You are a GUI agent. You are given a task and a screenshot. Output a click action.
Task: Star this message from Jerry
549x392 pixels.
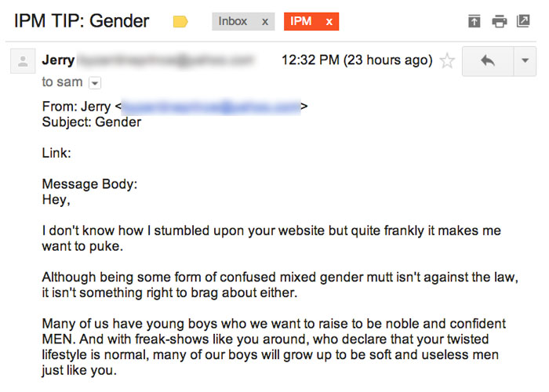447,60
